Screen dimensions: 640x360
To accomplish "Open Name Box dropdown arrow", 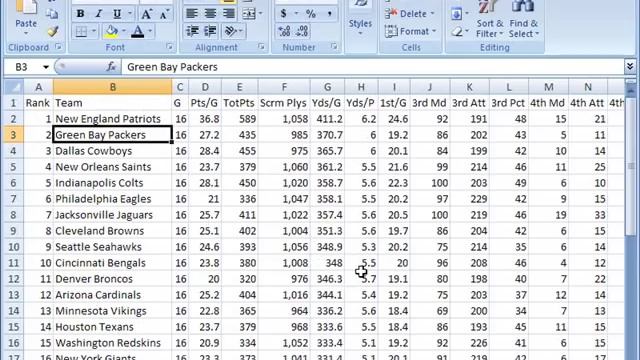I will coord(46,67).
